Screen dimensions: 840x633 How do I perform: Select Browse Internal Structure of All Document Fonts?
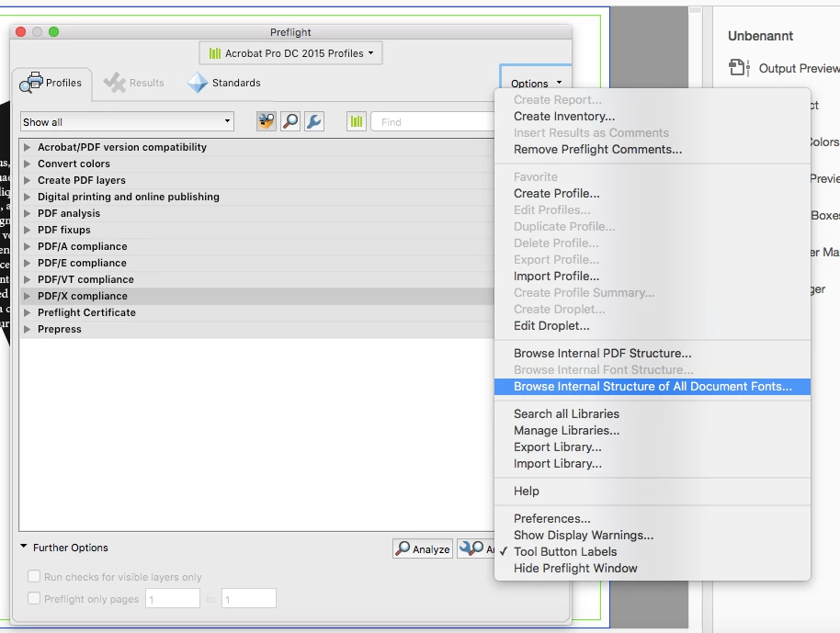(x=652, y=387)
